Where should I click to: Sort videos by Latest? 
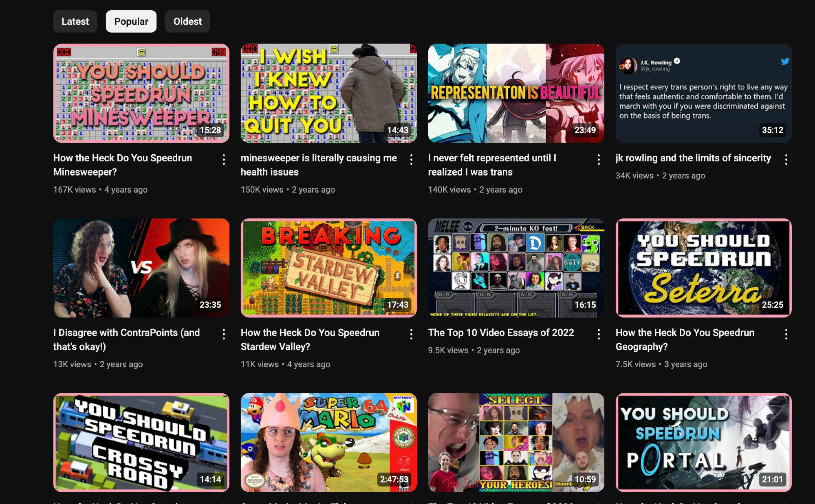tap(75, 22)
